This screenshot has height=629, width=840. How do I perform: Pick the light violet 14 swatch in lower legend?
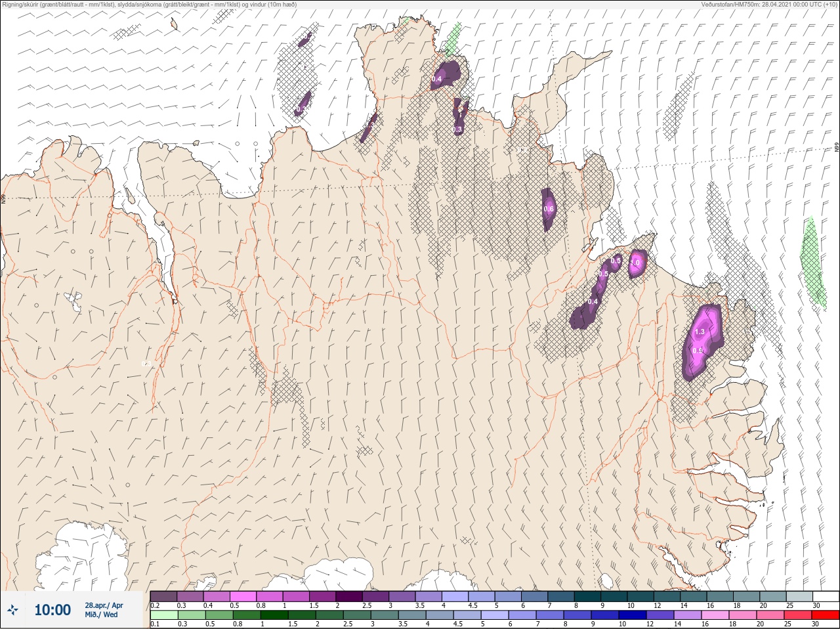[x=688, y=615]
